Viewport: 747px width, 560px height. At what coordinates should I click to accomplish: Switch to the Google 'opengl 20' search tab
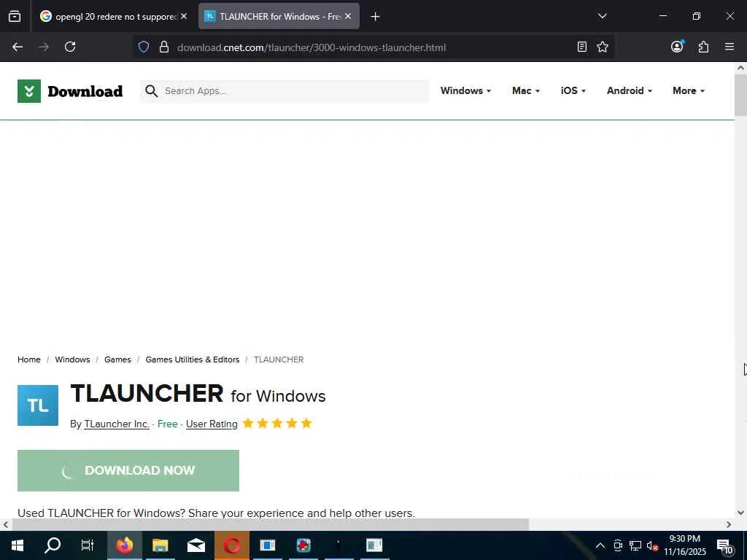tap(114, 16)
